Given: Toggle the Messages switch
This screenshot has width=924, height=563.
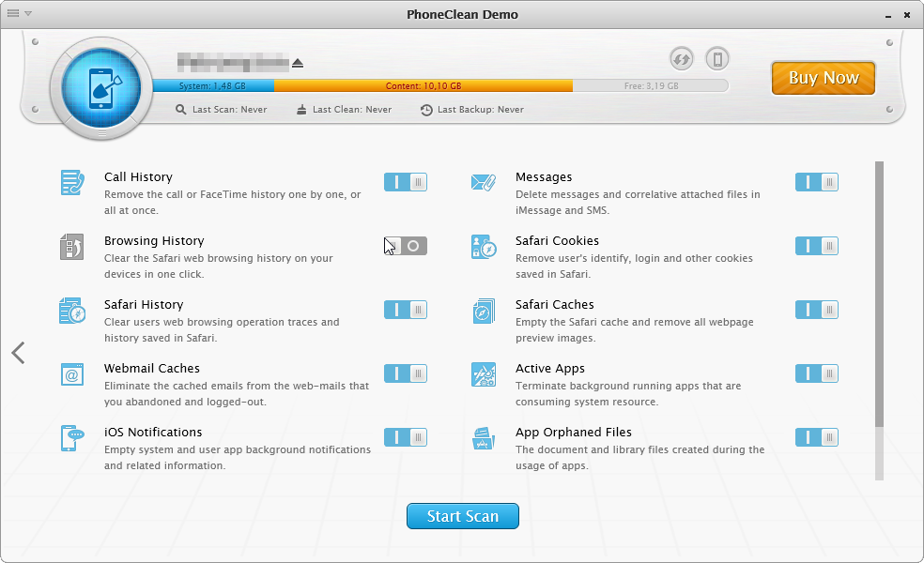Looking at the screenshot, I should coord(817,182).
